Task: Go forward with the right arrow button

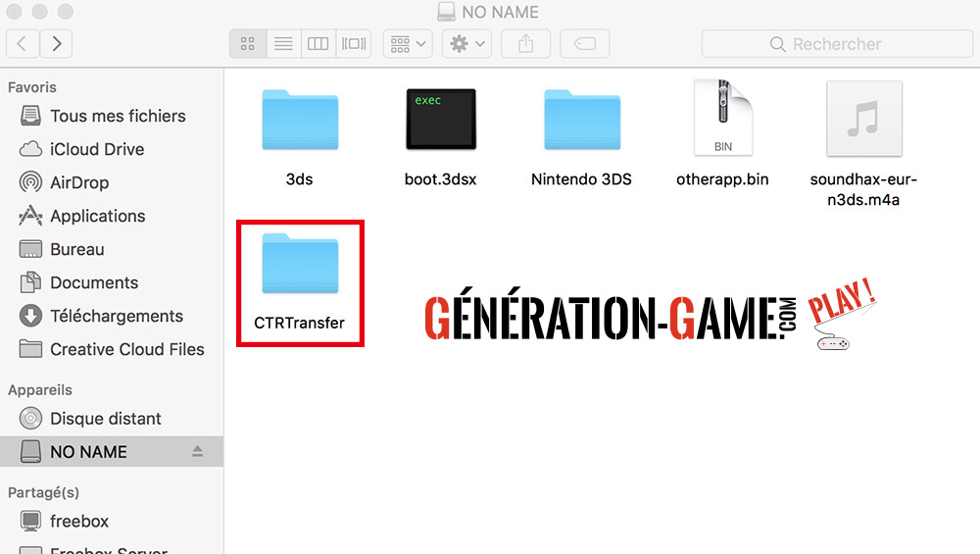Action: pyautogui.click(x=56, y=44)
